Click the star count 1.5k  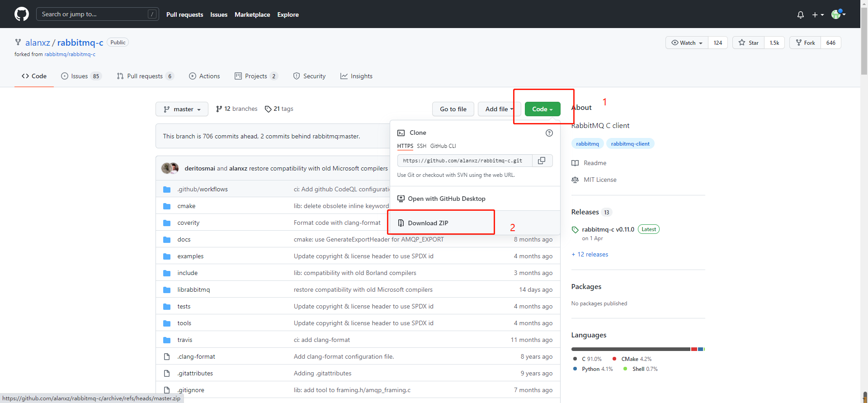(774, 43)
